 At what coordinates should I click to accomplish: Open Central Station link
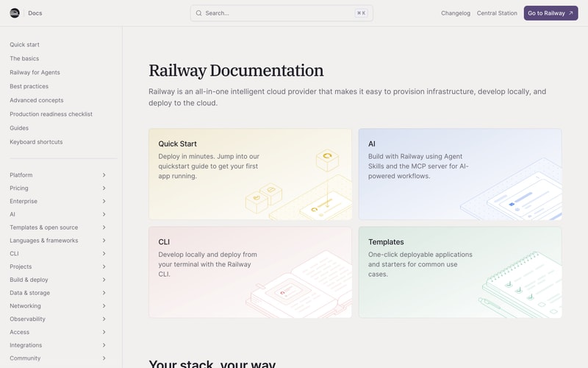pos(497,13)
